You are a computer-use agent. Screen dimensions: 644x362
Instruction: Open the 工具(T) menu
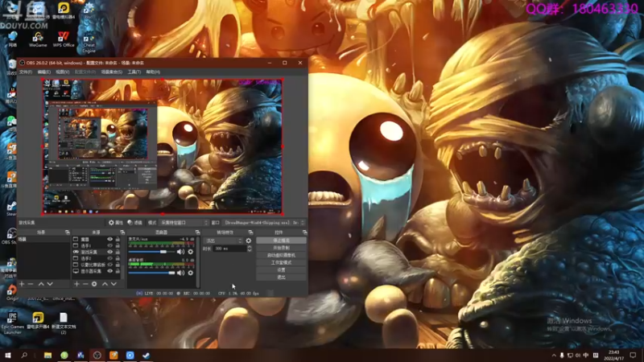click(x=134, y=72)
